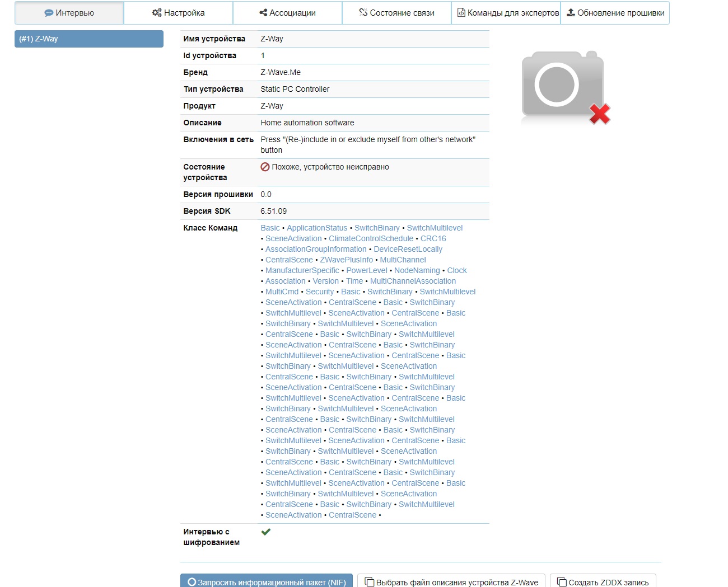Go to the Ассоциации tab
This screenshot has height=587, width=728.
[x=287, y=13]
